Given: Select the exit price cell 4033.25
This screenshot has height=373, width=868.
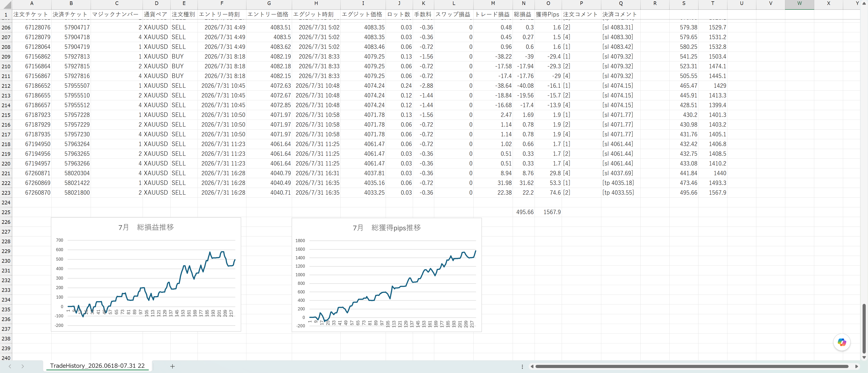Looking at the screenshot, I should coord(363,193).
